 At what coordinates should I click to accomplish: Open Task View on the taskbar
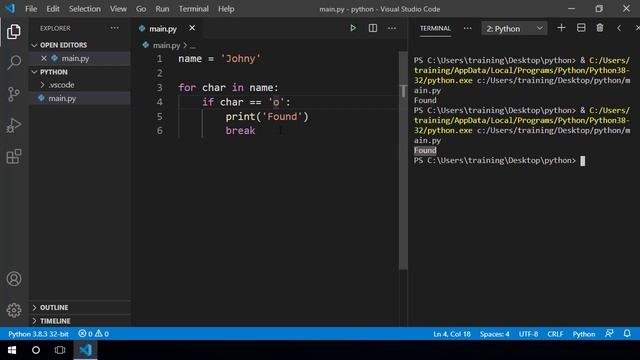click(60, 350)
